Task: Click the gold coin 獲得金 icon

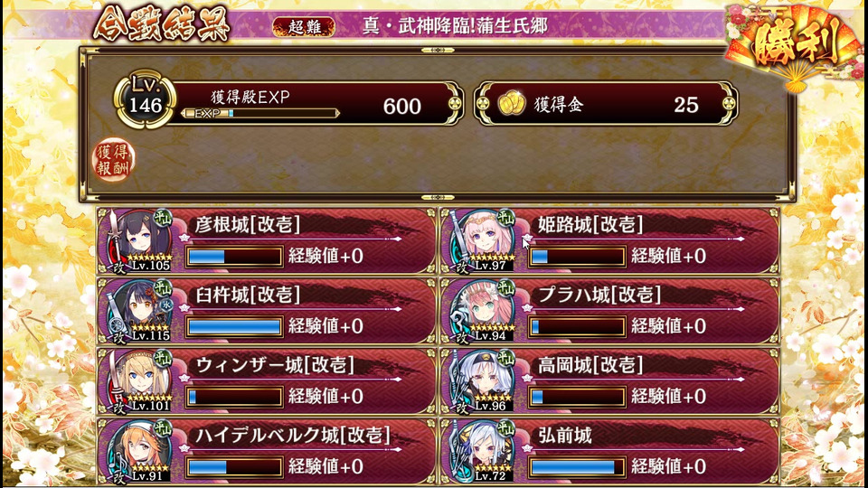Action: (512, 104)
